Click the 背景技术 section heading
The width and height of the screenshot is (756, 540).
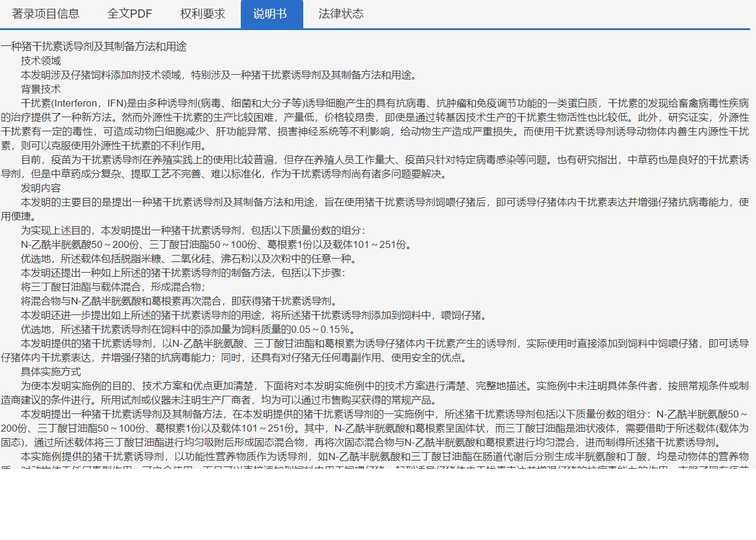click(41, 89)
